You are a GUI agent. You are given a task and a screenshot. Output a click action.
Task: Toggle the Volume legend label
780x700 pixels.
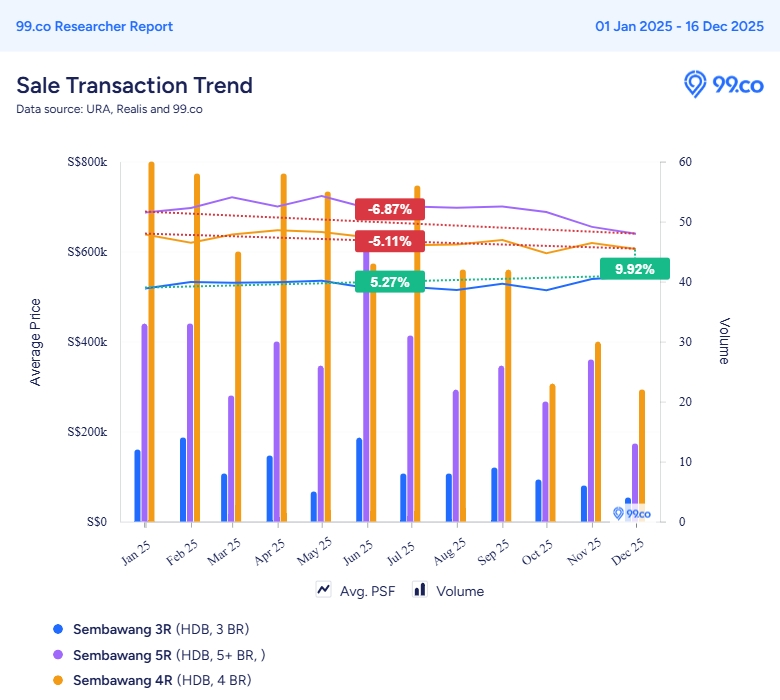460,591
